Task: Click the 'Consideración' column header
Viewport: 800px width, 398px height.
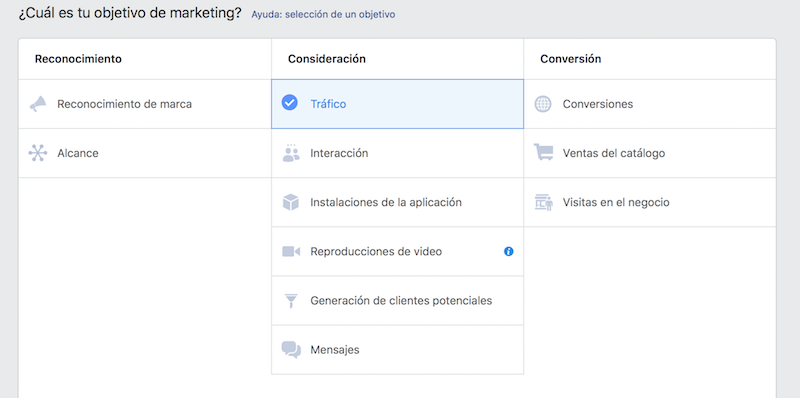Action: click(327, 59)
